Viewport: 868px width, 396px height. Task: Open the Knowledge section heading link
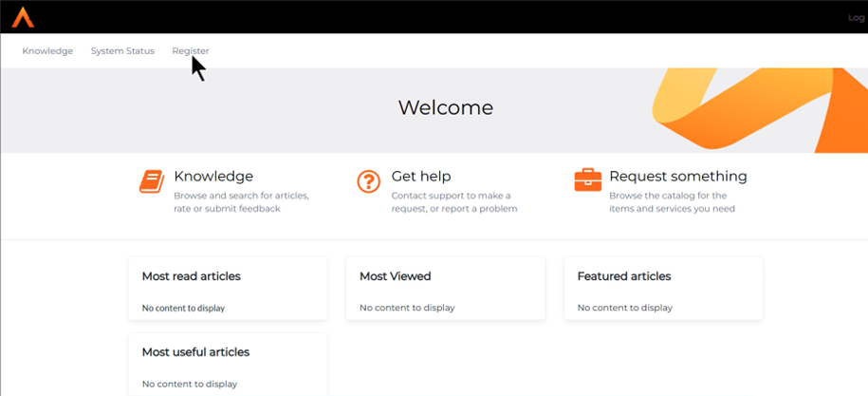coord(213,177)
